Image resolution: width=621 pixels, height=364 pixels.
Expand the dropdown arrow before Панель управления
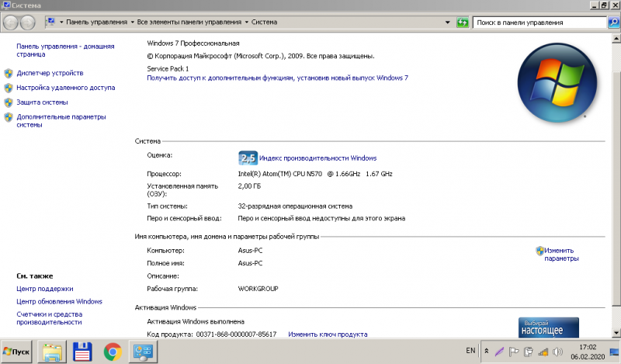(x=61, y=23)
